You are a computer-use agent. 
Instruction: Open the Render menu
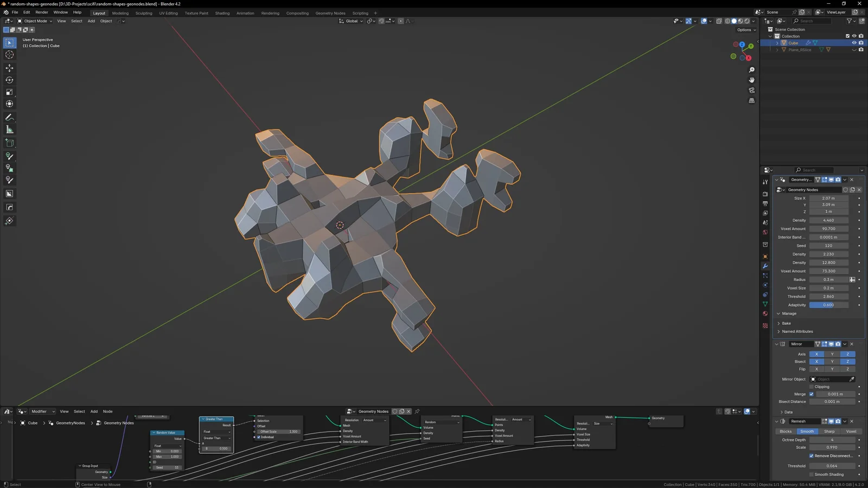(42, 12)
